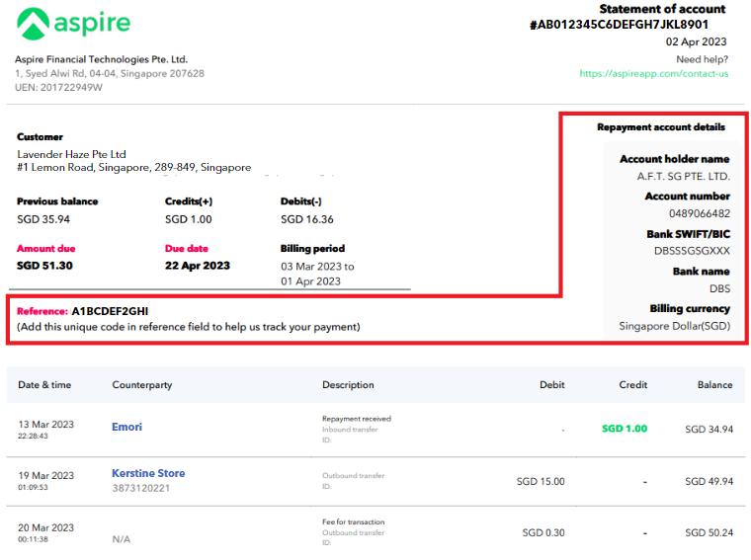Click the Date & time column header
751x560 pixels.
(x=44, y=385)
